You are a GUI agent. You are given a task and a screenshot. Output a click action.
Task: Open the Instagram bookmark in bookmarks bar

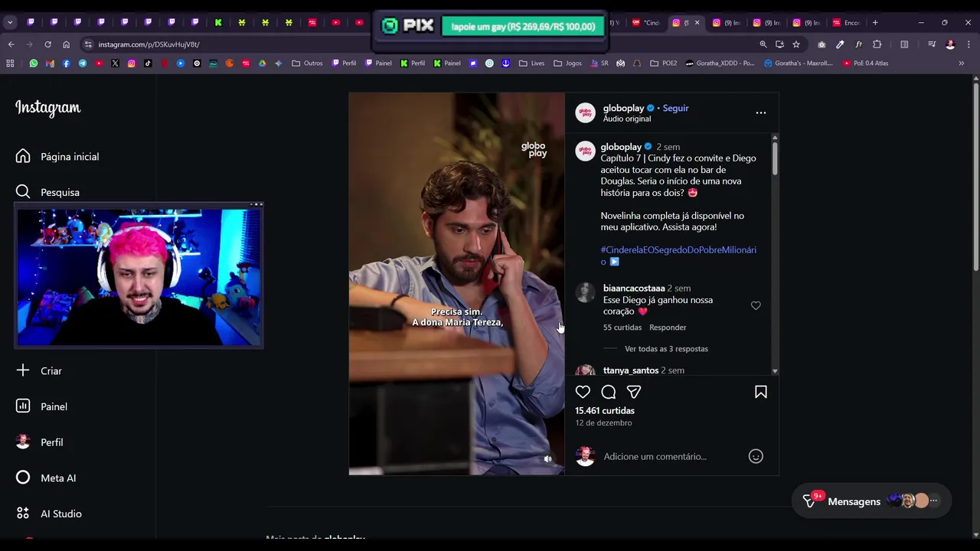132,64
